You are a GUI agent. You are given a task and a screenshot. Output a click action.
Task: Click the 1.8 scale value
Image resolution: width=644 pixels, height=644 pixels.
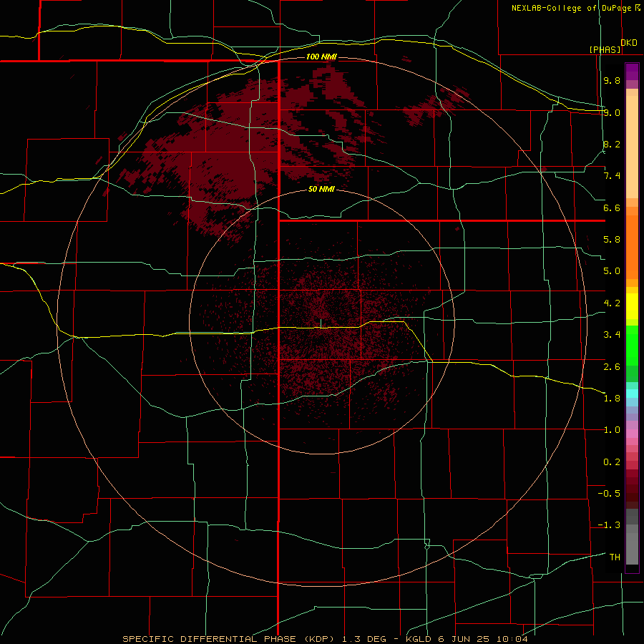tap(612, 399)
